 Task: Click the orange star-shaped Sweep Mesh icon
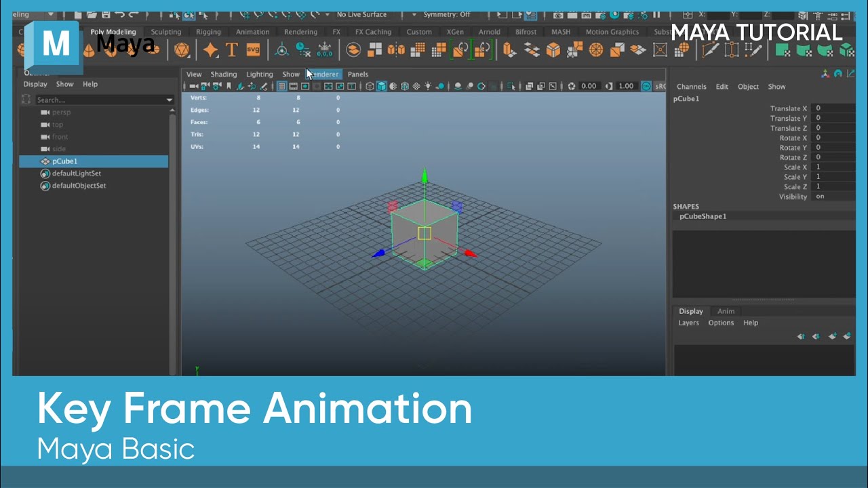[x=211, y=49]
